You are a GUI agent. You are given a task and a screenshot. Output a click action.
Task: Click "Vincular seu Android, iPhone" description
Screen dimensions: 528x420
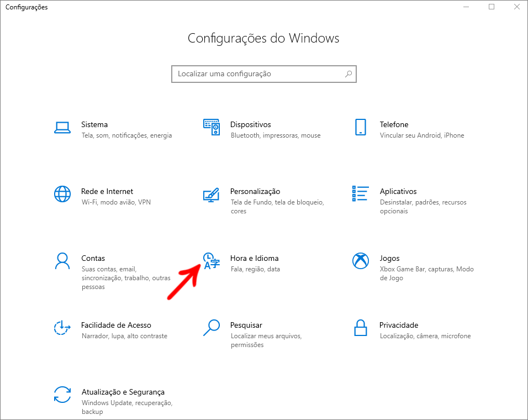coord(422,135)
